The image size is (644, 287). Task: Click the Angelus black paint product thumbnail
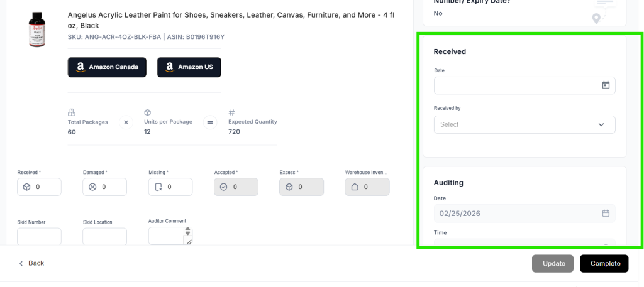pos(37,29)
